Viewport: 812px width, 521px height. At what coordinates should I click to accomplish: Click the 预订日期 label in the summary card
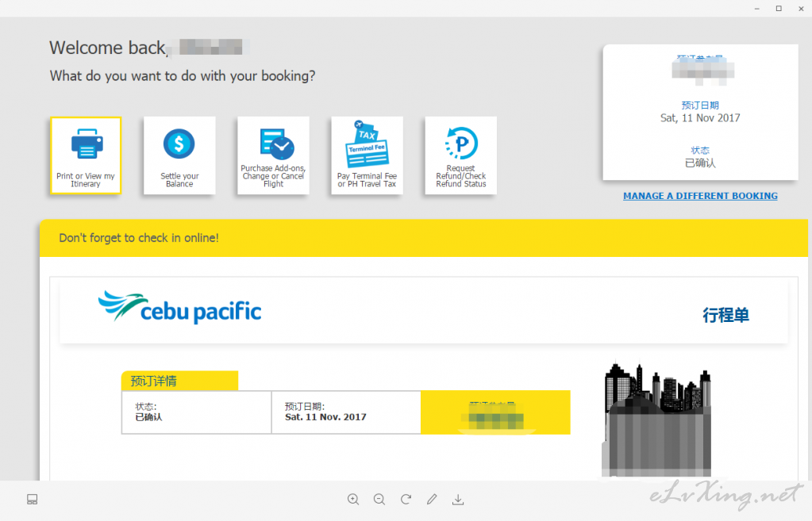point(700,105)
